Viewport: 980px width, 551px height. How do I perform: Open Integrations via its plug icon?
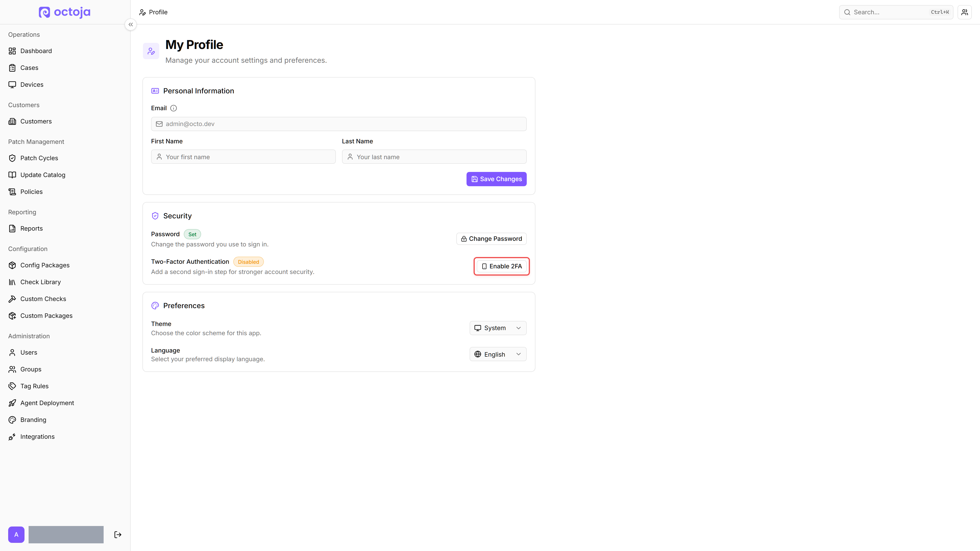pos(12,436)
